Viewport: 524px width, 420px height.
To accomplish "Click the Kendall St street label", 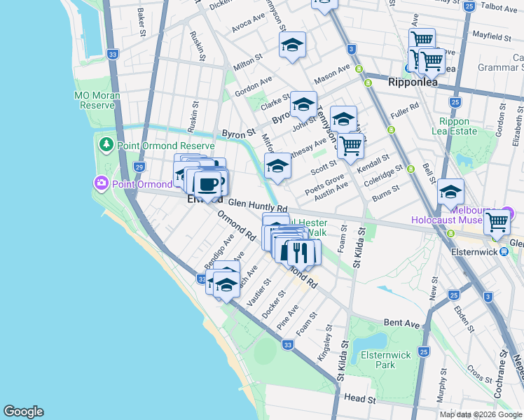I will coord(373,164).
